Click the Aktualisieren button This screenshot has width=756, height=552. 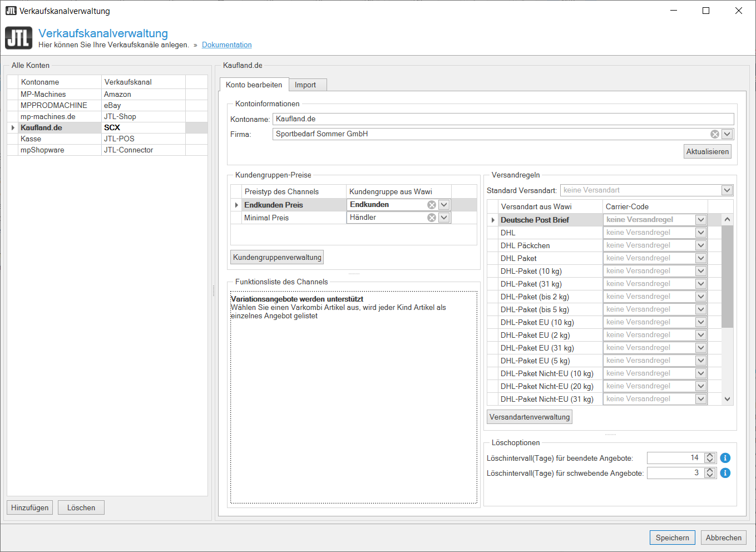[708, 151]
